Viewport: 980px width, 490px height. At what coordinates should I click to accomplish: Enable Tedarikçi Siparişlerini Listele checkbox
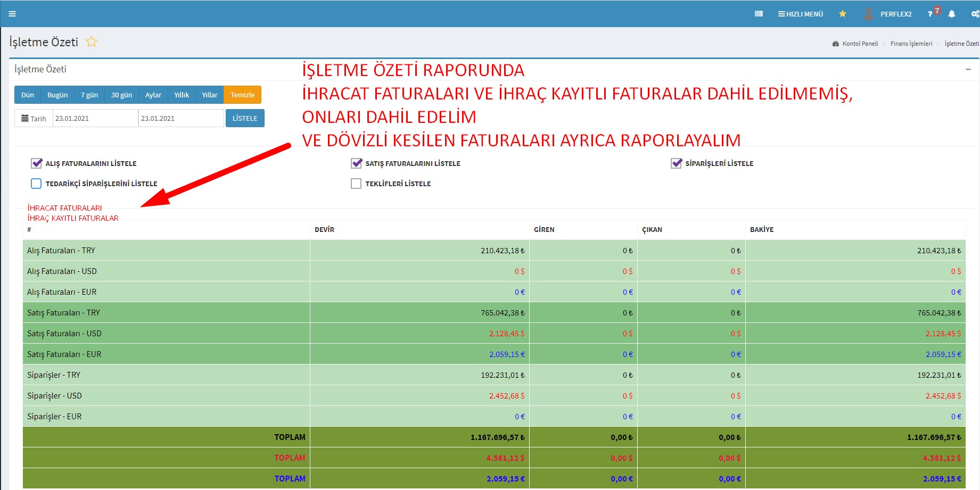(x=36, y=184)
